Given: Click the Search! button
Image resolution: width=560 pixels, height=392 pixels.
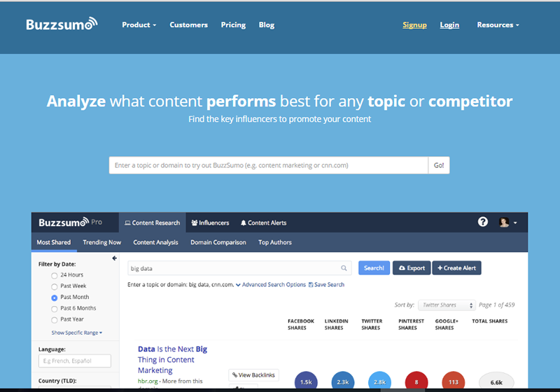Looking at the screenshot, I should coord(374,268).
